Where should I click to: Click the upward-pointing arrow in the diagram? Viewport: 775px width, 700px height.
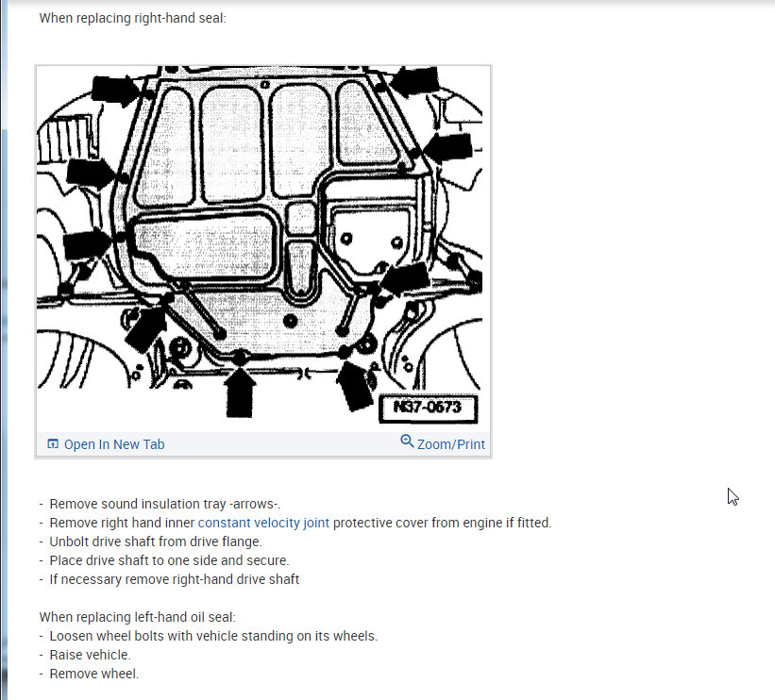click(240, 392)
